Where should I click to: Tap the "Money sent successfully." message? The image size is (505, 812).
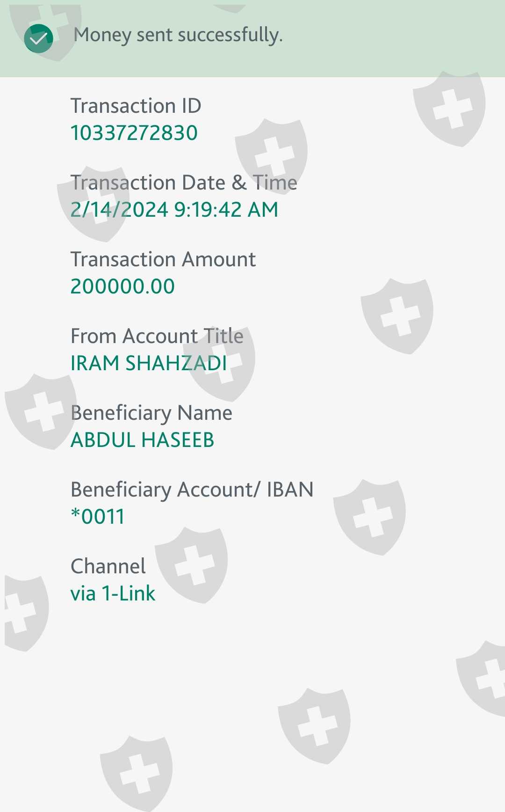(178, 35)
